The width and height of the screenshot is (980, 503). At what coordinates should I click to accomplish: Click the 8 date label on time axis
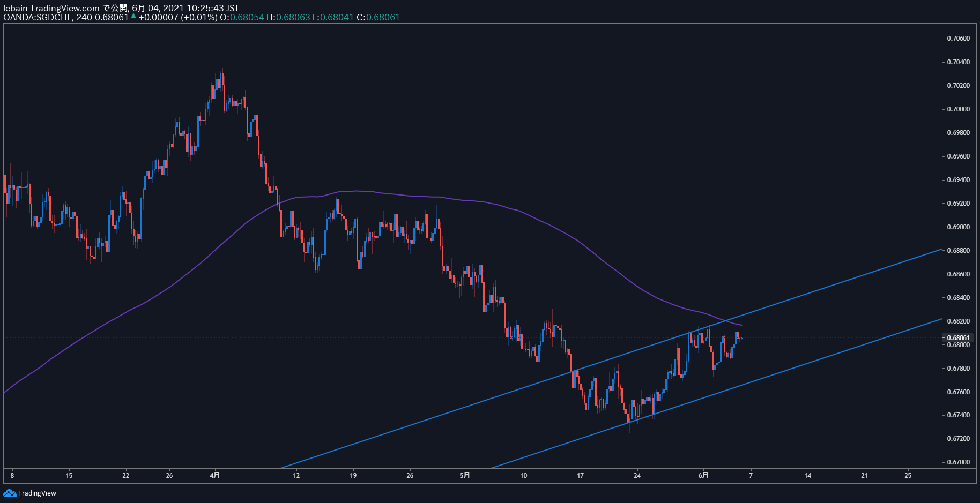tap(12, 476)
